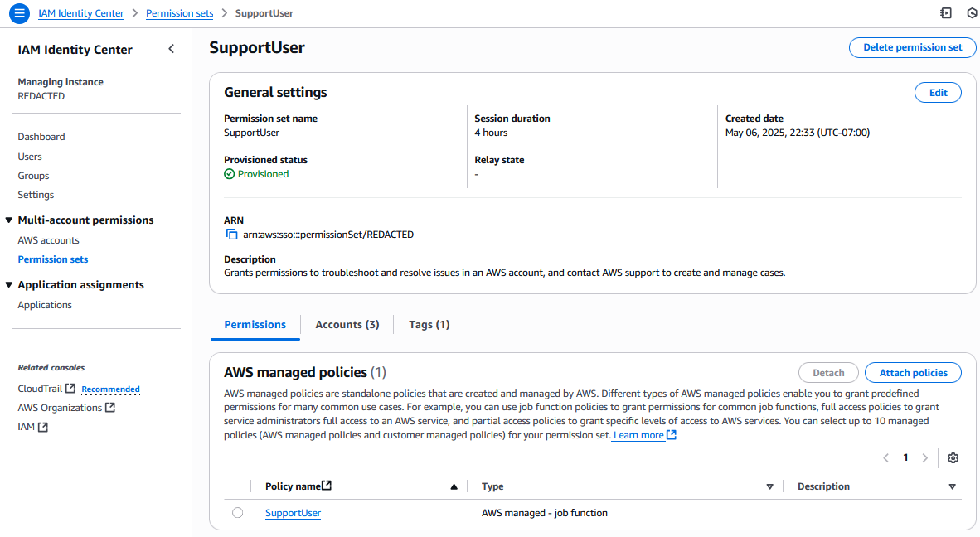Open the Tags (1) tab

(x=429, y=325)
